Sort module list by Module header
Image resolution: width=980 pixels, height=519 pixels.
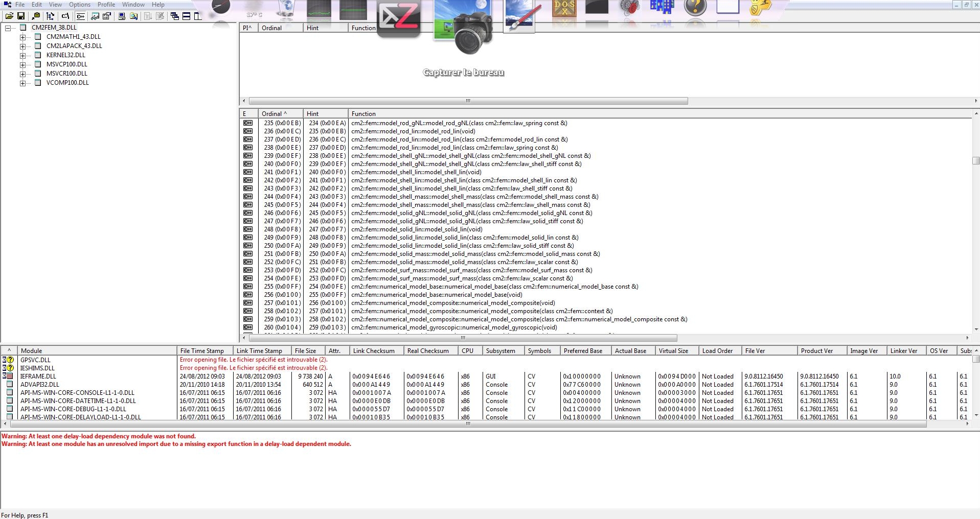[97, 350]
